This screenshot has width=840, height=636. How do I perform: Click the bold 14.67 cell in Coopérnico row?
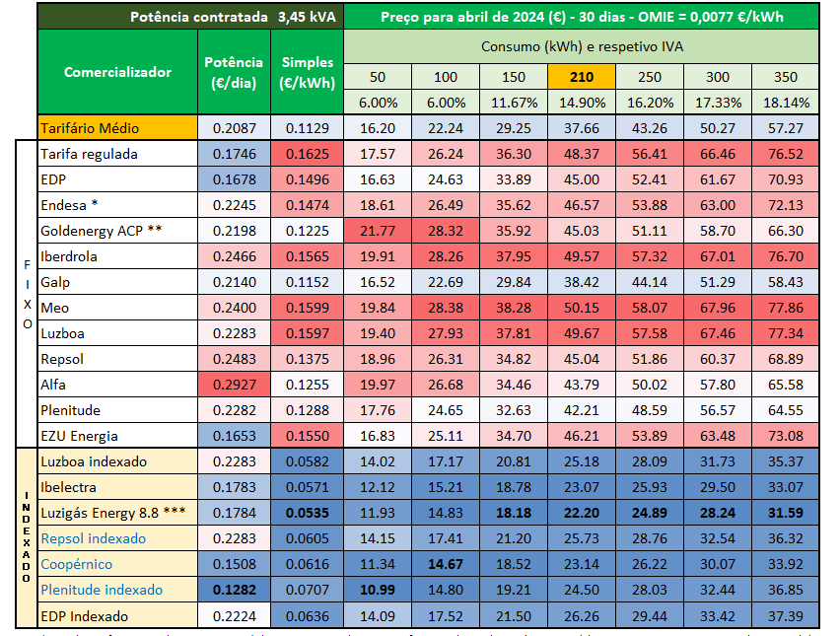point(446,564)
